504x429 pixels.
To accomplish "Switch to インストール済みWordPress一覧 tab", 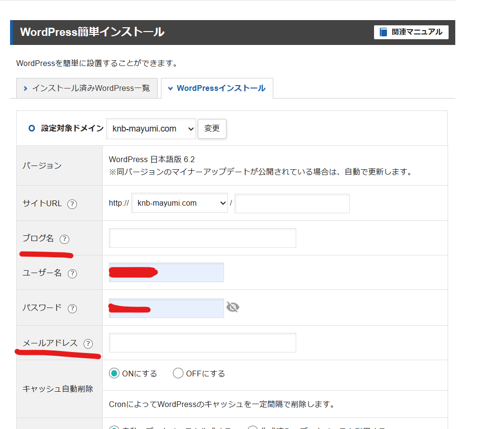I will [x=87, y=88].
